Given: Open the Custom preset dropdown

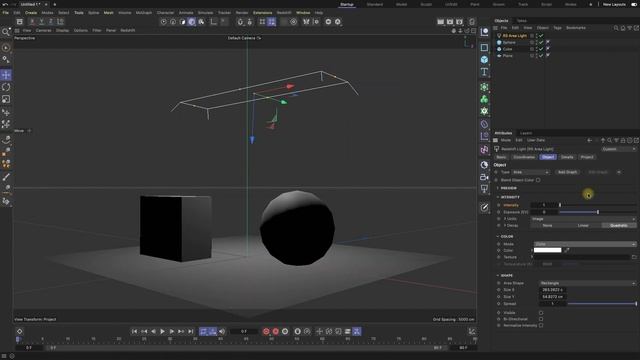Looking at the screenshot, I should pos(619,149).
